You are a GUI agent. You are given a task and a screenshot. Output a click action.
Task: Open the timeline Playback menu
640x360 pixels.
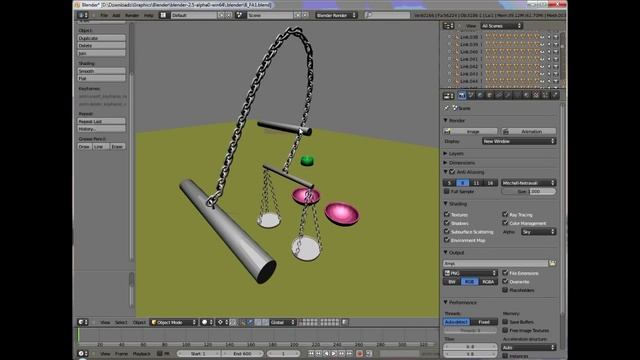point(142,353)
